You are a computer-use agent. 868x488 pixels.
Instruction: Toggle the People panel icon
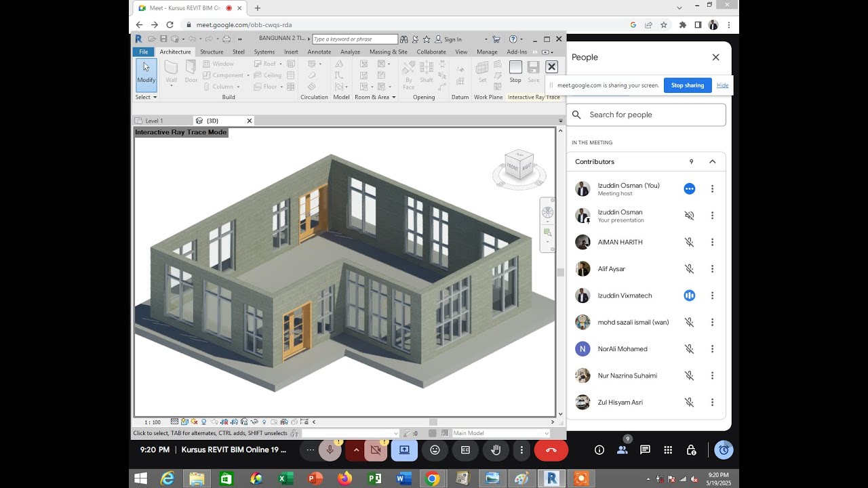pyautogui.click(x=622, y=449)
